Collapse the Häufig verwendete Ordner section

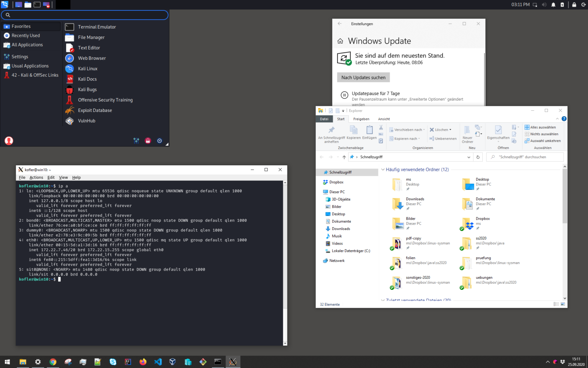point(383,169)
